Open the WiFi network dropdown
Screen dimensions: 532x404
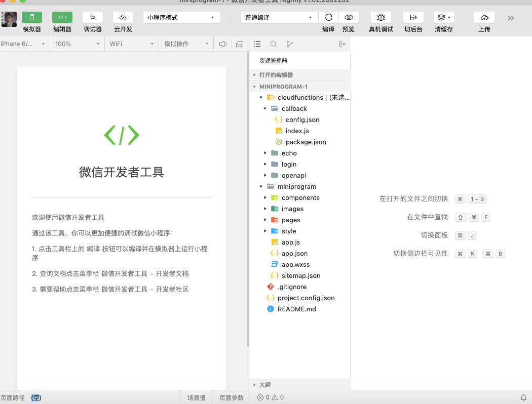coord(132,44)
